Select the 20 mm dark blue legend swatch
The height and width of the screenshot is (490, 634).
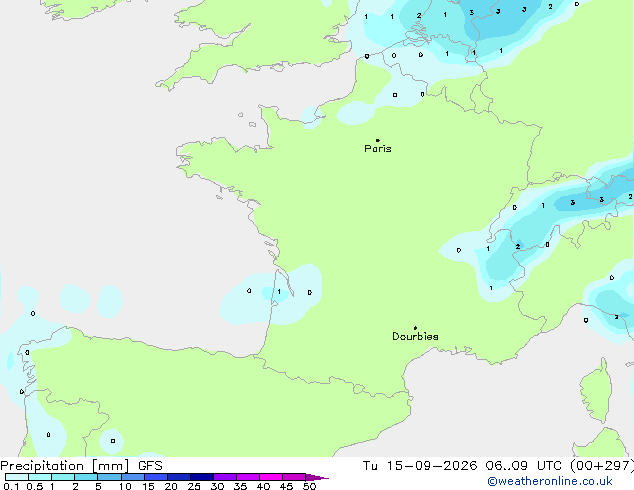179,477
